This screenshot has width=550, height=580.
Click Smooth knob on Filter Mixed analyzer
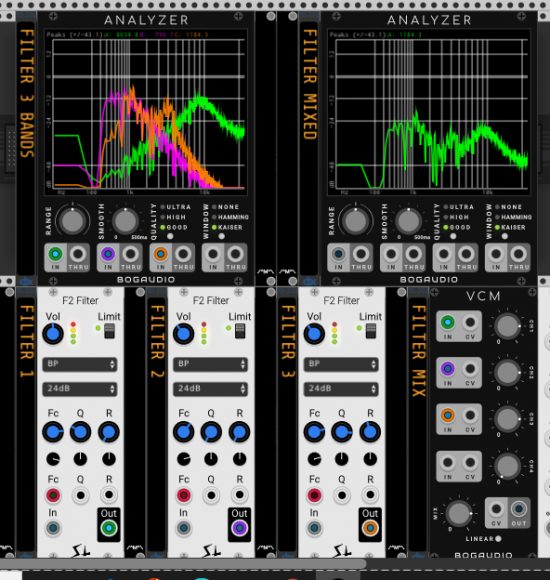[x=408, y=221]
